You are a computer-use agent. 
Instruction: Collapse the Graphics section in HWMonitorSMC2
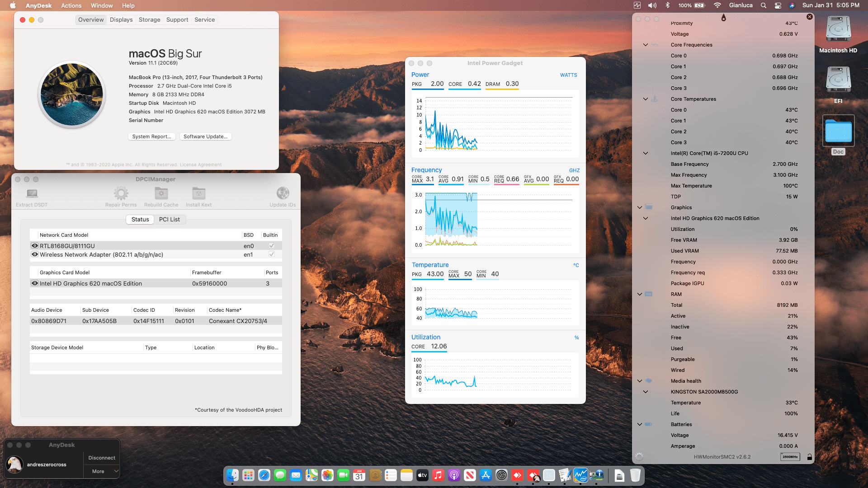(x=639, y=207)
